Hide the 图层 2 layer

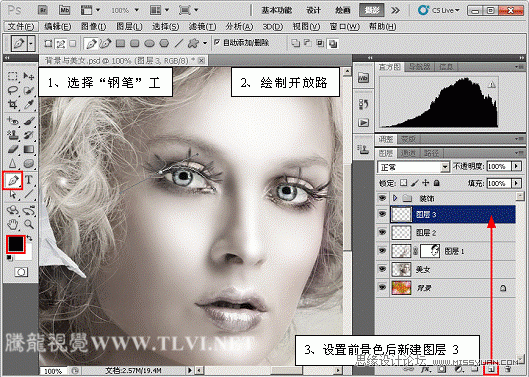coord(382,232)
